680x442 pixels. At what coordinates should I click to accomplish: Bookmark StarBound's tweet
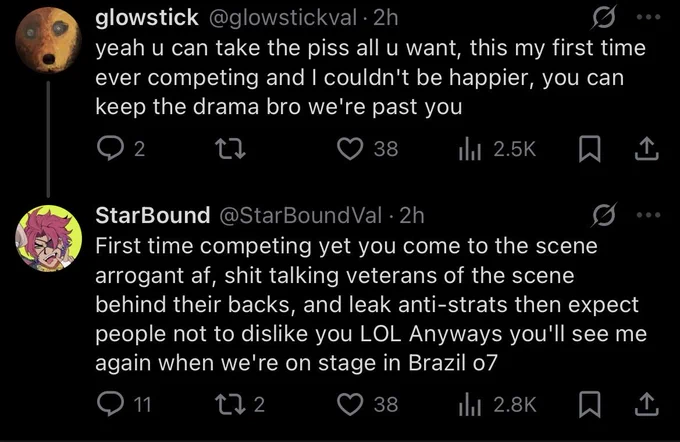point(589,404)
